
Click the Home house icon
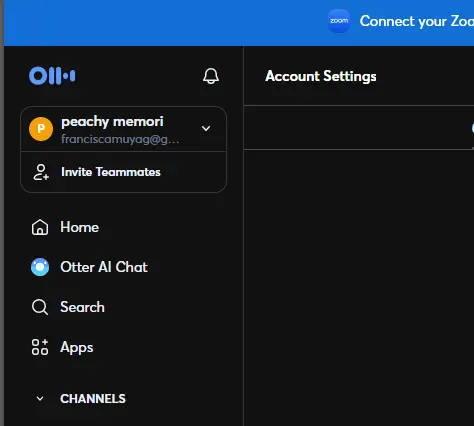40,227
